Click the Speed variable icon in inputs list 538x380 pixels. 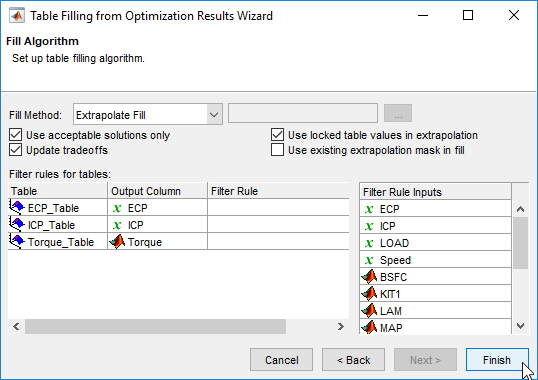(x=369, y=260)
